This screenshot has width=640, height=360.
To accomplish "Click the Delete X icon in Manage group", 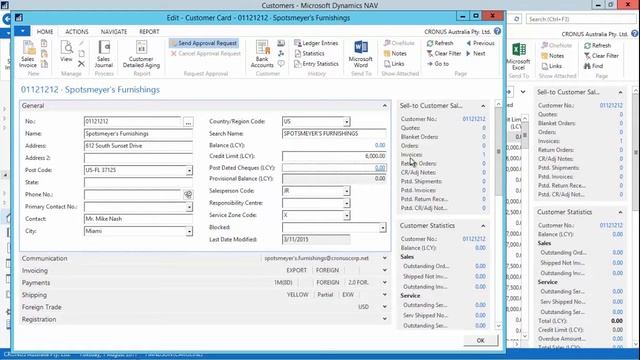I will (81, 64).
